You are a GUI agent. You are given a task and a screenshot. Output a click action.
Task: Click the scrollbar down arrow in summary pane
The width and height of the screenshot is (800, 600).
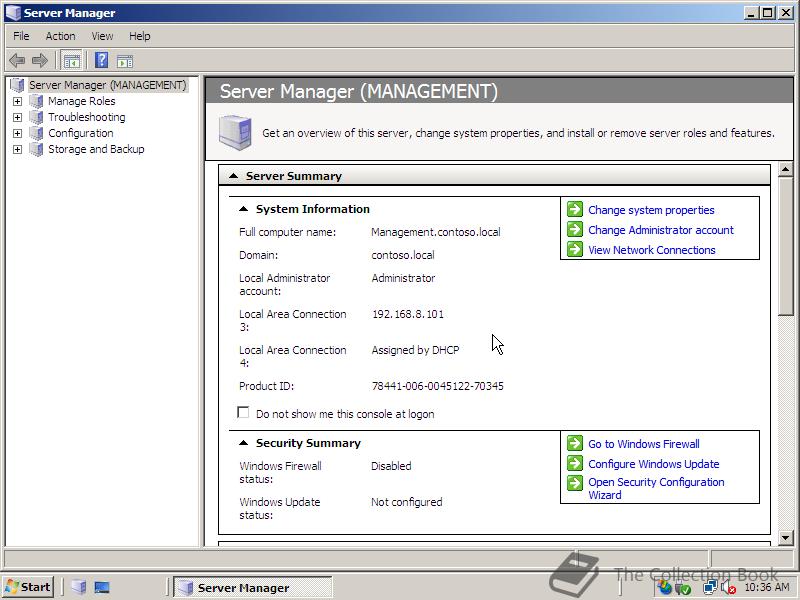tap(785, 537)
